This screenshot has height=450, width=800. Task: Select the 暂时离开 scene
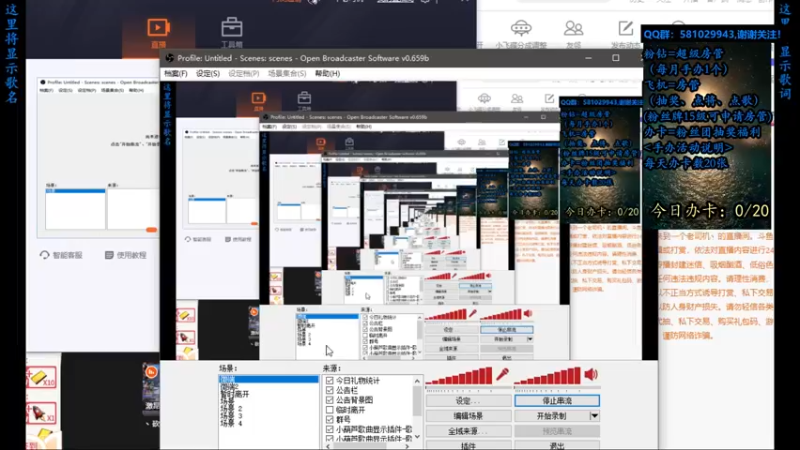234,394
